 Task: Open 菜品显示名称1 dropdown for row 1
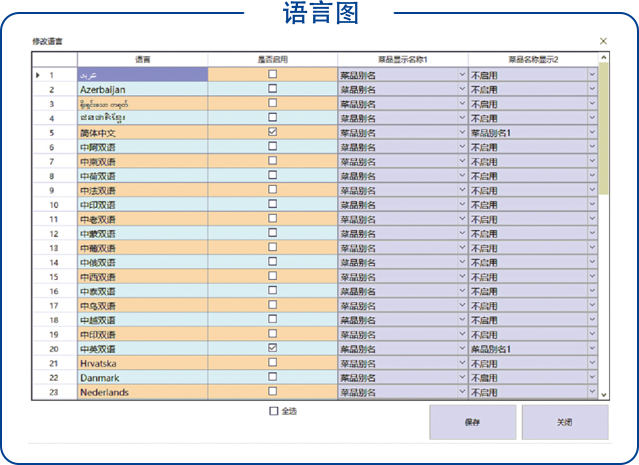coord(462,75)
